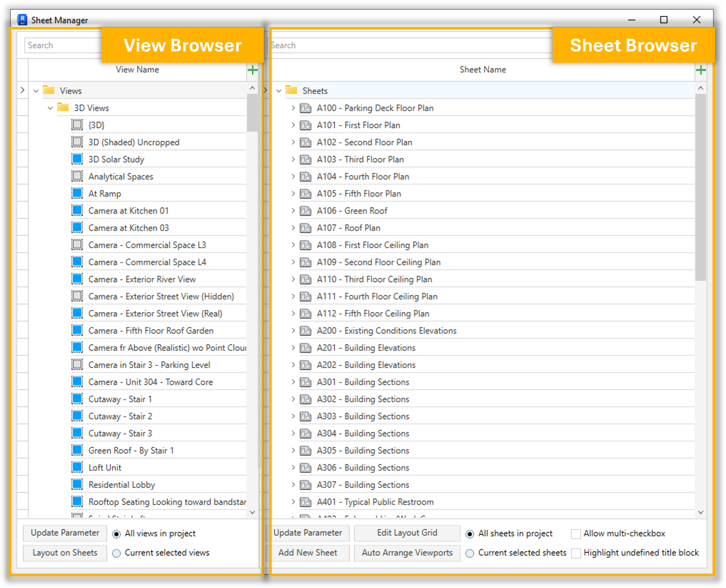Click the sheet icon for A104 - Fourth Floor Plan

[x=305, y=176]
